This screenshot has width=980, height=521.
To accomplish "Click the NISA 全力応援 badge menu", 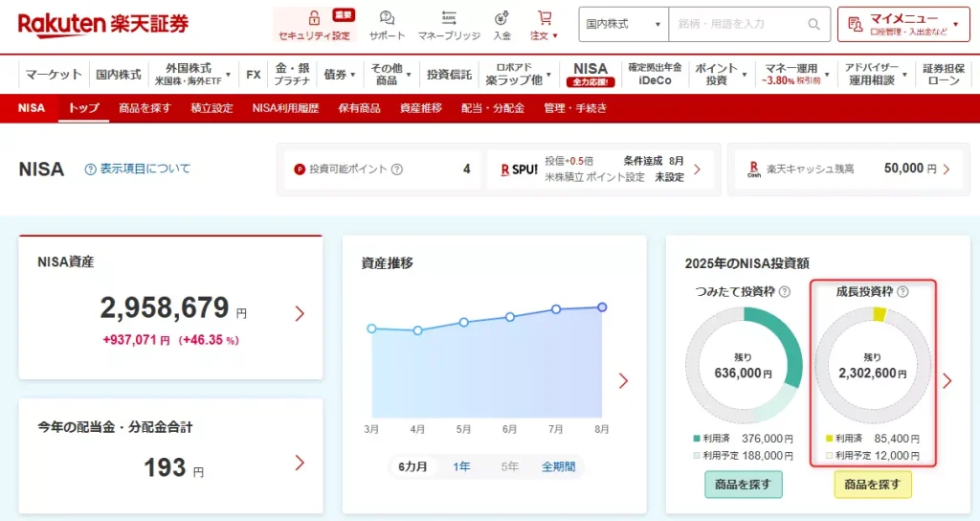I will pyautogui.click(x=590, y=74).
